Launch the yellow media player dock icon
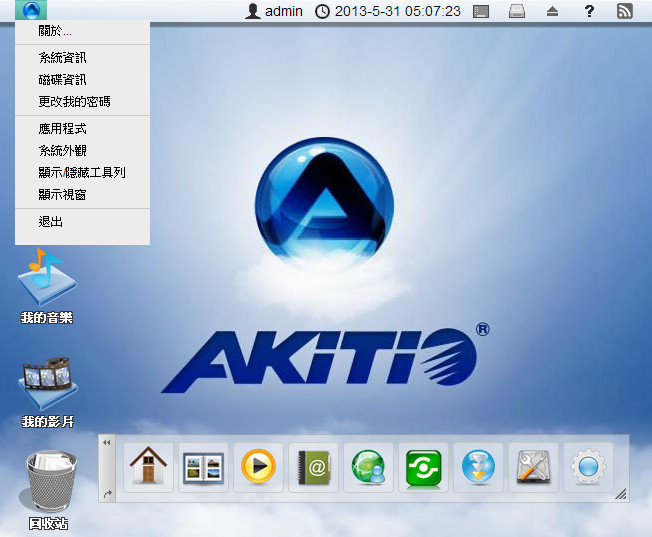Viewport: 652px width, 537px height. [258, 467]
